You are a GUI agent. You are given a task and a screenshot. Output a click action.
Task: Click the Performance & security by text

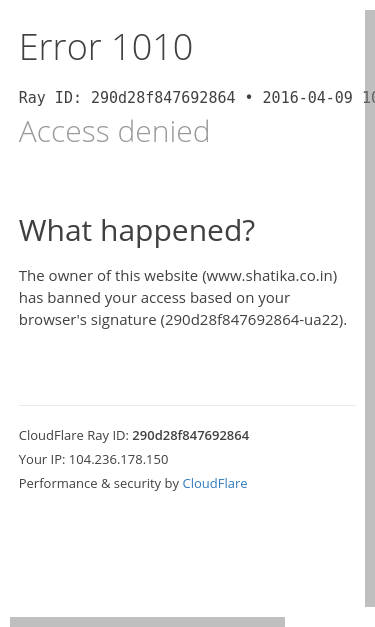[x=99, y=483]
